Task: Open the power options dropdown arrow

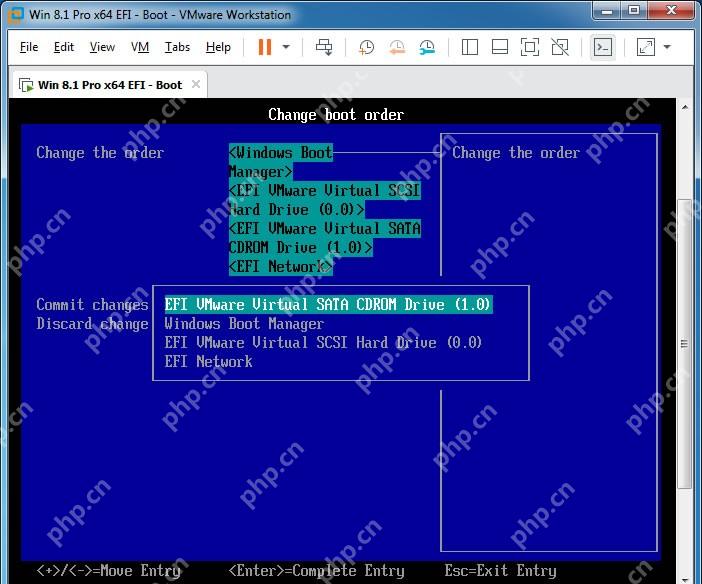Action: click(286, 47)
